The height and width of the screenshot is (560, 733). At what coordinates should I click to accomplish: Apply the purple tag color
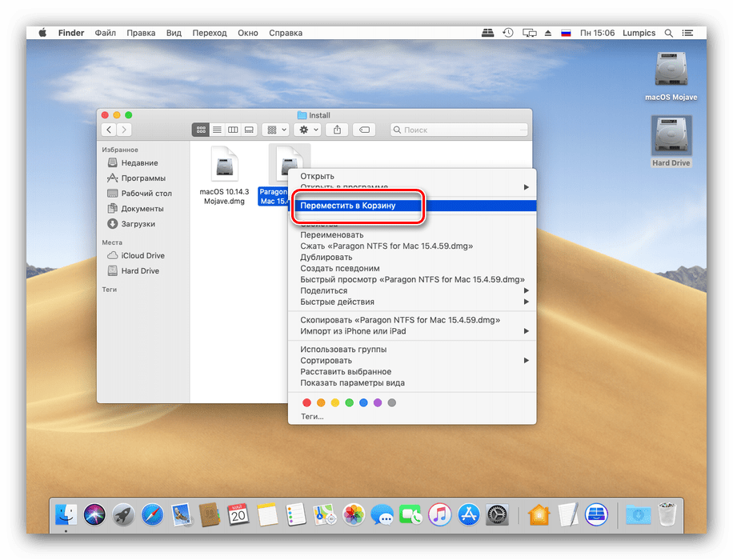click(x=378, y=403)
